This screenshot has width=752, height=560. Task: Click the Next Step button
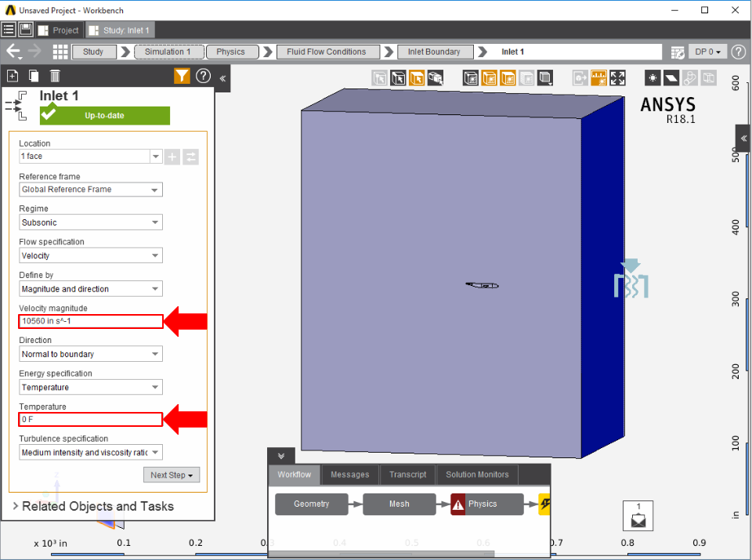[x=172, y=475]
